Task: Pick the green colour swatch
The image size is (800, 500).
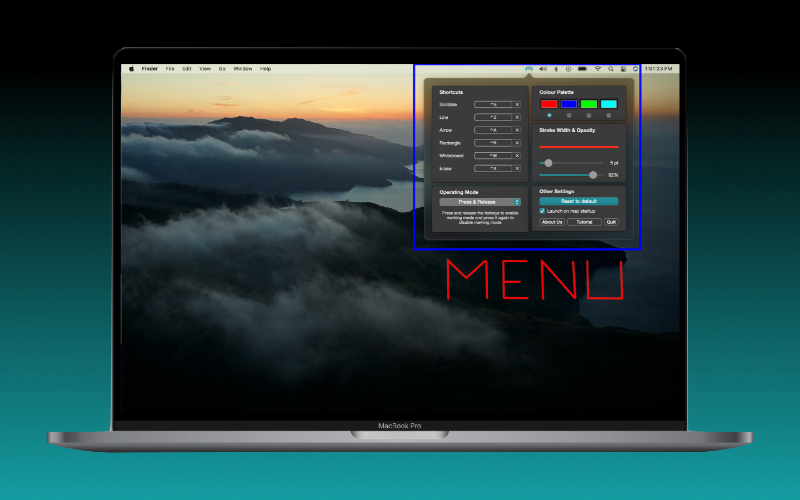Action: (x=589, y=104)
